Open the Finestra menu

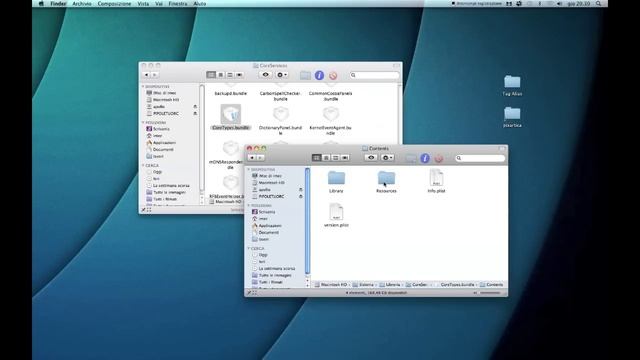click(x=178, y=4)
